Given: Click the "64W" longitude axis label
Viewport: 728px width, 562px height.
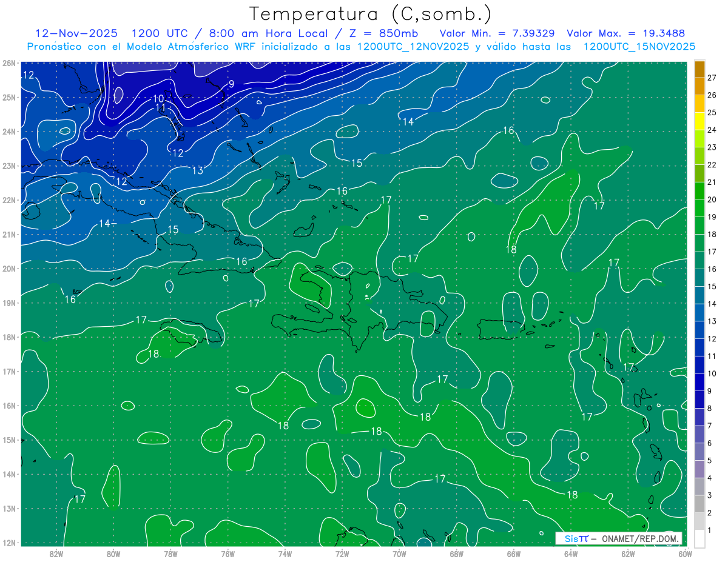Looking at the screenshot, I should coord(570,554).
